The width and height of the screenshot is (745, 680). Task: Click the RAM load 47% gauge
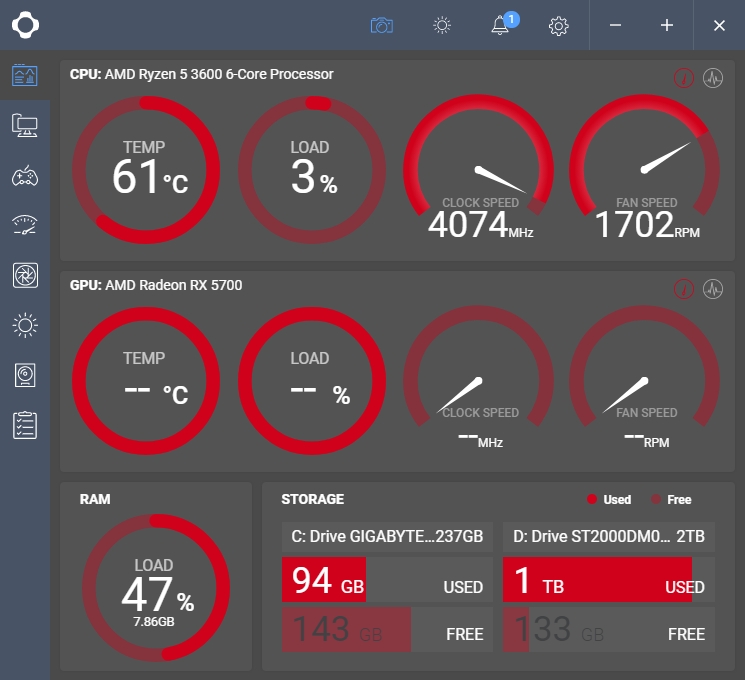click(156, 588)
